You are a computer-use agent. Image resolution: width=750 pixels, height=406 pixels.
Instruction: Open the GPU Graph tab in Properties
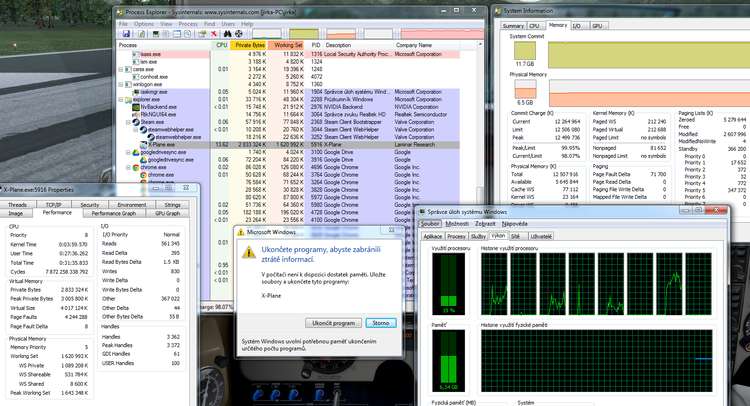167,213
